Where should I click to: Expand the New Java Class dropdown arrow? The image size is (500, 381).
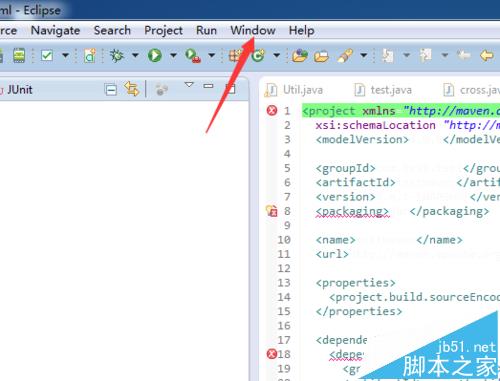[x=276, y=55]
